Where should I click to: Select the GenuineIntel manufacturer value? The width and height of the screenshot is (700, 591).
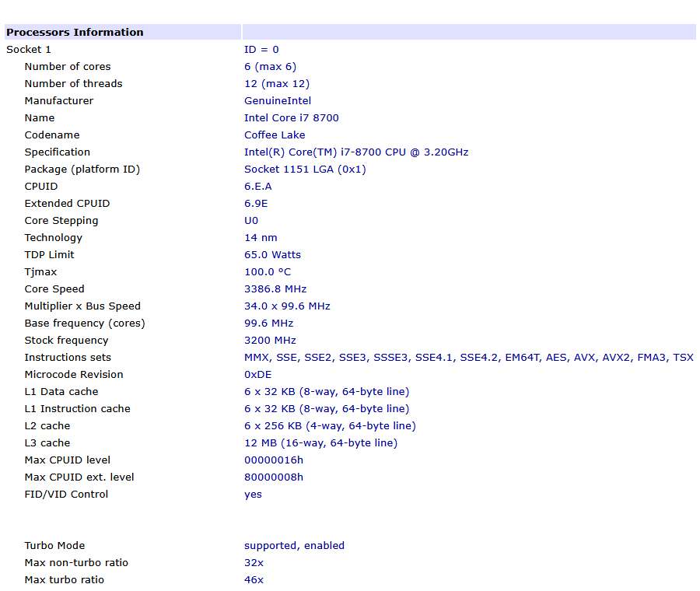tap(278, 101)
